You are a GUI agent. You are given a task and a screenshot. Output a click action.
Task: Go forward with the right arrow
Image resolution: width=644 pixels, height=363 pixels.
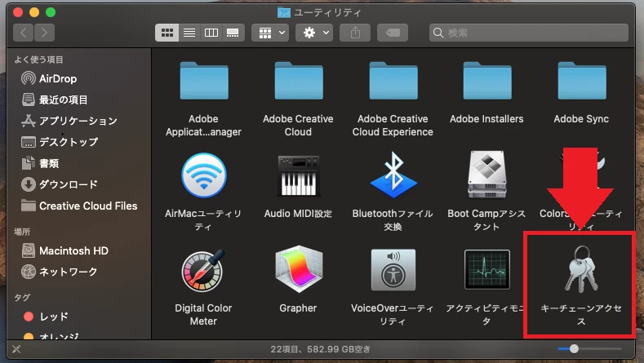44,33
